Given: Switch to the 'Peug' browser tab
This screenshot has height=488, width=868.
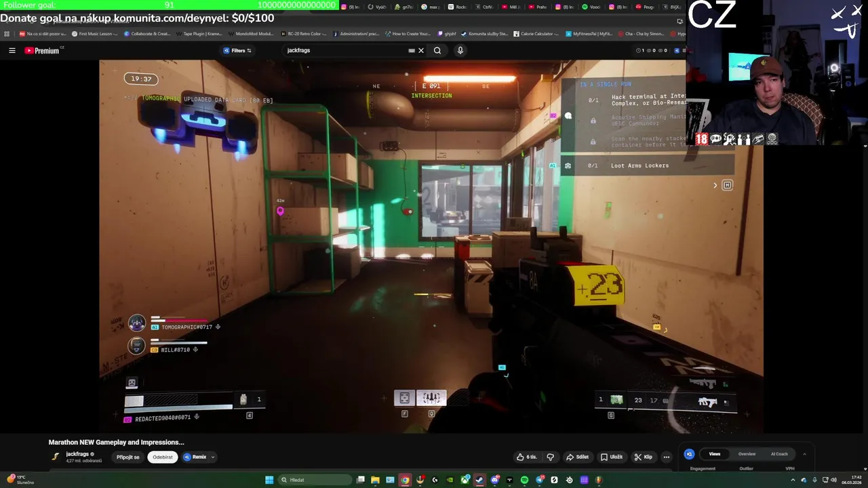Looking at the screenshot, I should coord(644,7).
